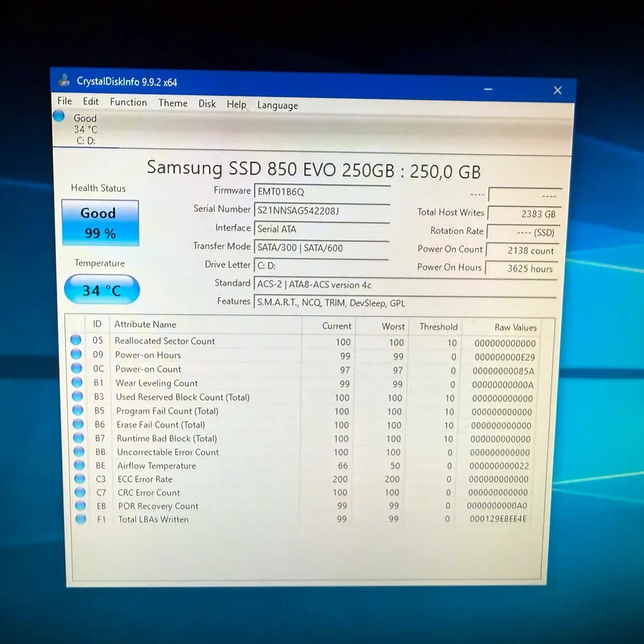This screenshot has width=644, height=644.
Task: Open the Disk menu
Action: tap(207, 104)
